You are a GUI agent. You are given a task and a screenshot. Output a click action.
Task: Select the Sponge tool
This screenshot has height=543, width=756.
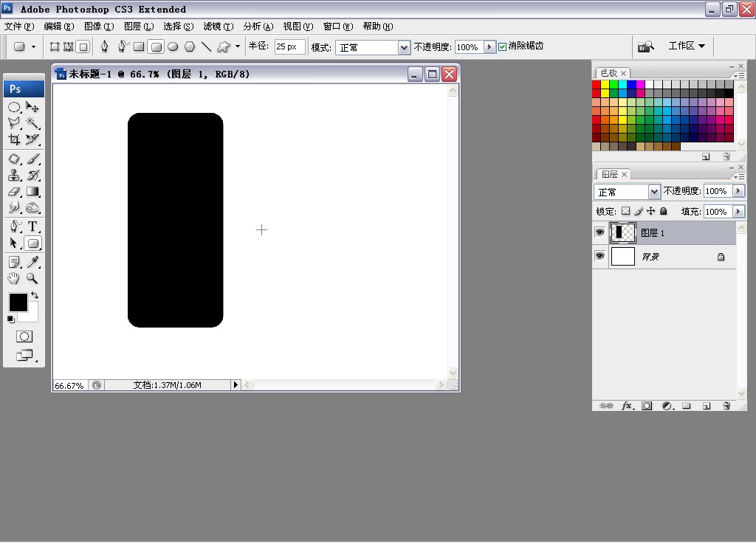coord(32,207)
